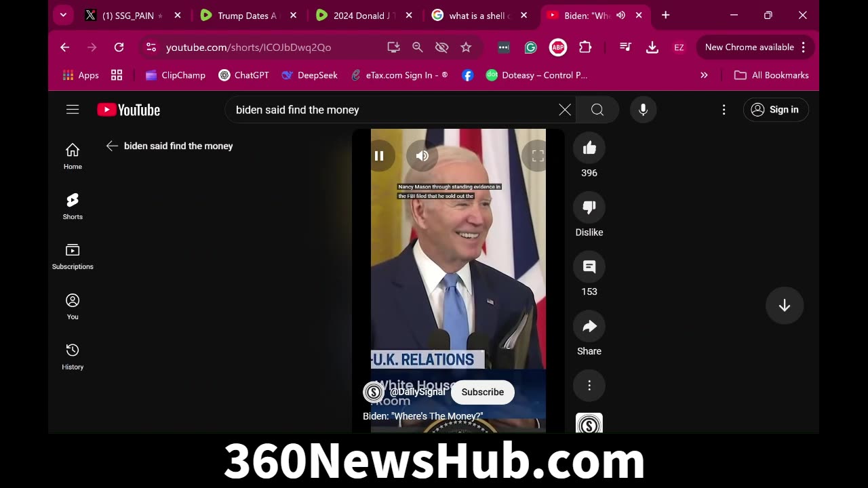This screenshot has height=488, width=868.
Task: Share this Short
Action: [589, 326]
